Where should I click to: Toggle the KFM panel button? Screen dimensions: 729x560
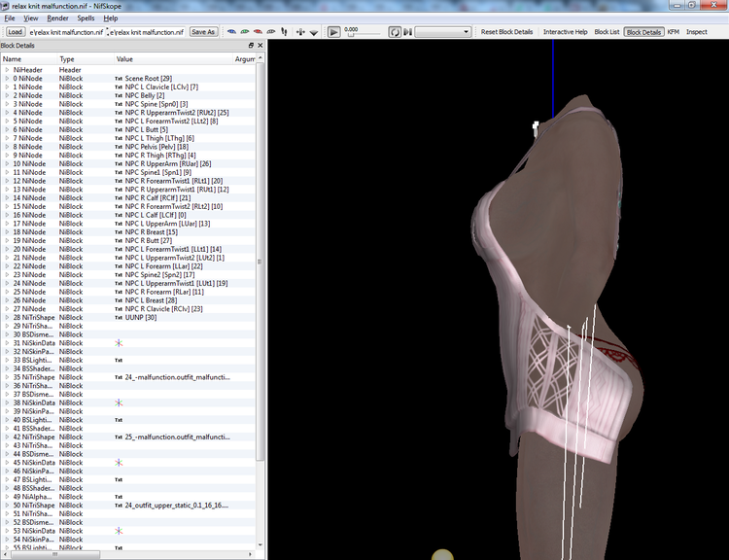click(x=674, y=32)
